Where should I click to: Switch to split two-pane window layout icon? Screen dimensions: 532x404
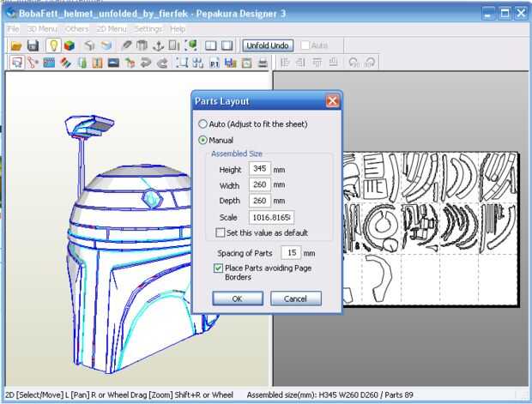[x=211, y=45]
